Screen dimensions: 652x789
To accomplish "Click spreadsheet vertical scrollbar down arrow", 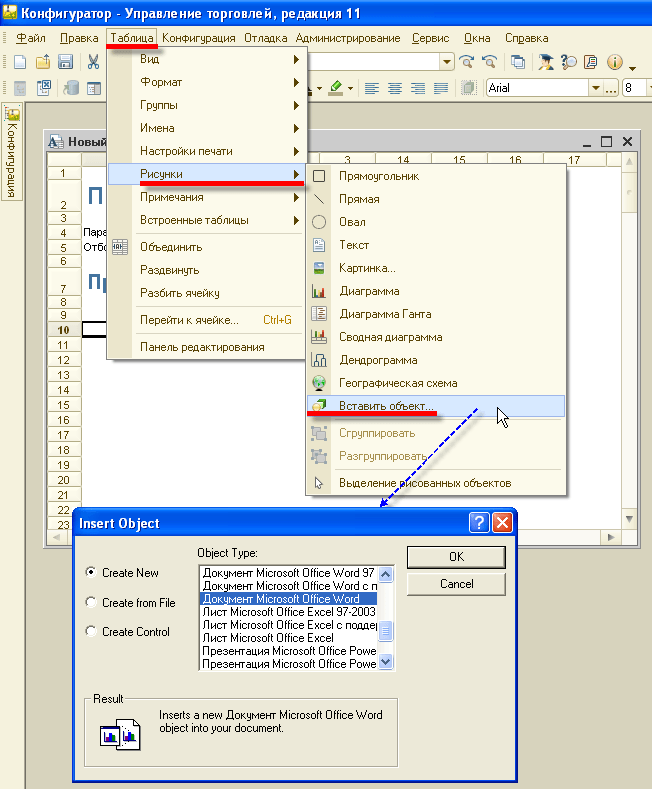I will pyautogui.click(x=629, y=519).
